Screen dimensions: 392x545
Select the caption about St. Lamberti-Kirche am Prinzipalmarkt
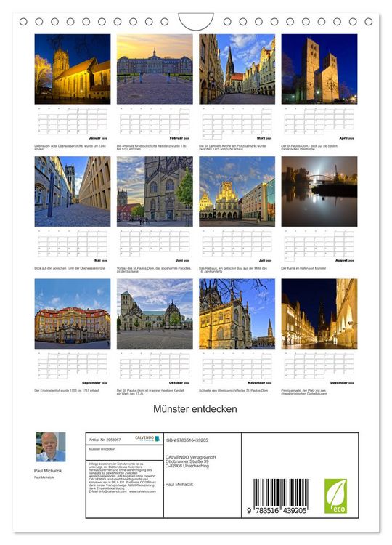pos(232,148)
